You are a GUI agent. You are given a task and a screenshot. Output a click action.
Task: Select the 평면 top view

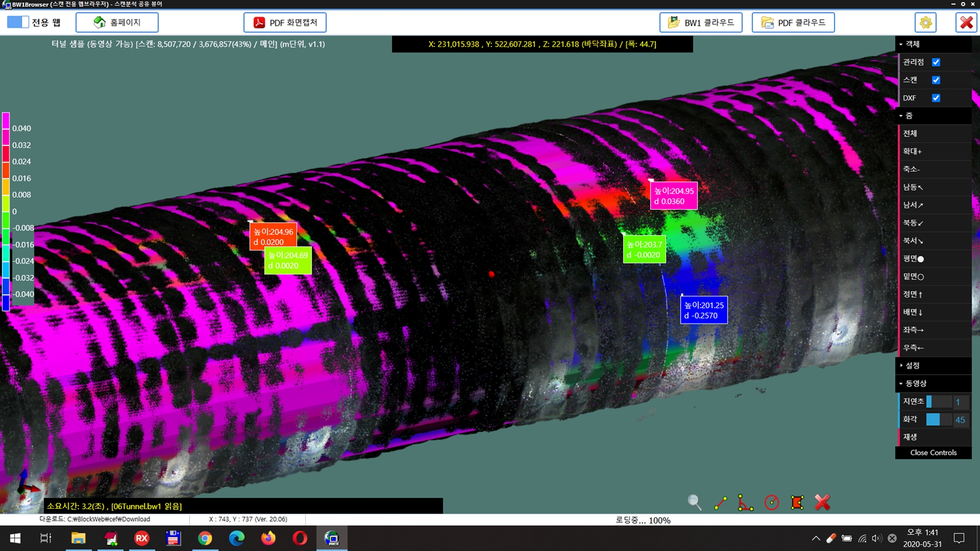point(913,259)
